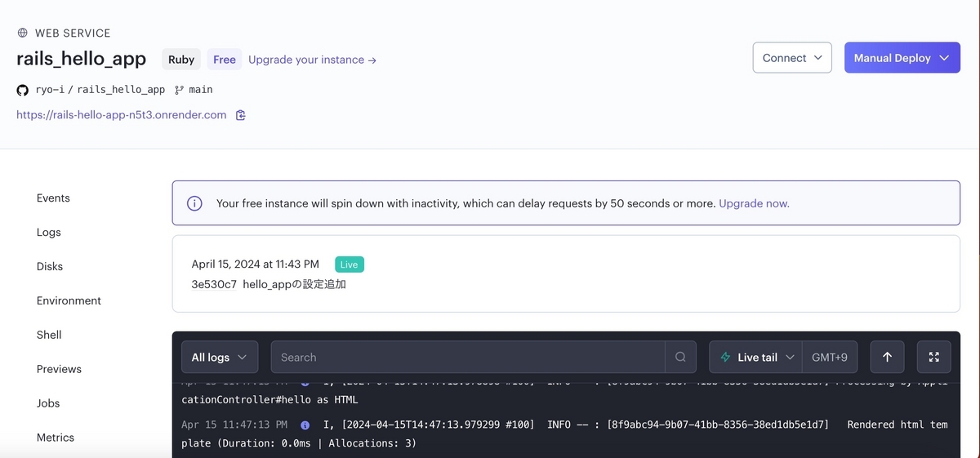Click the Live status badge
980x458 pixels.
tap(350, 265)
